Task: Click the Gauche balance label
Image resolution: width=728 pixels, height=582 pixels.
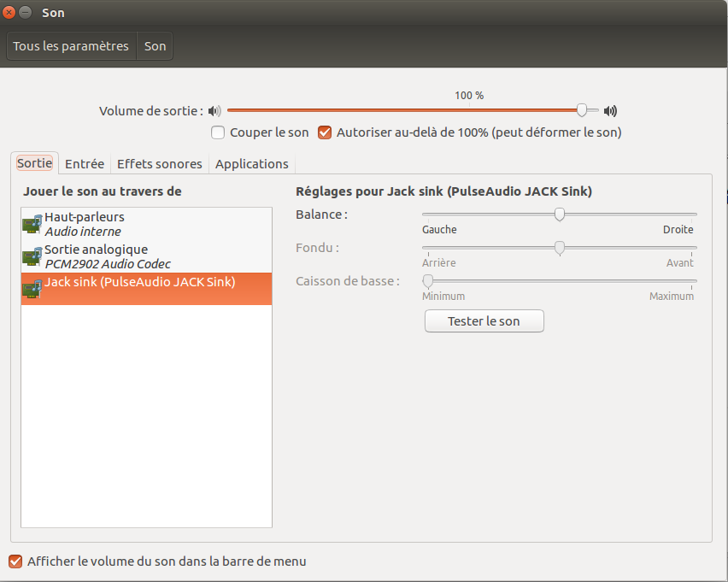Action: pyautogui.click(x=439, y=229)
